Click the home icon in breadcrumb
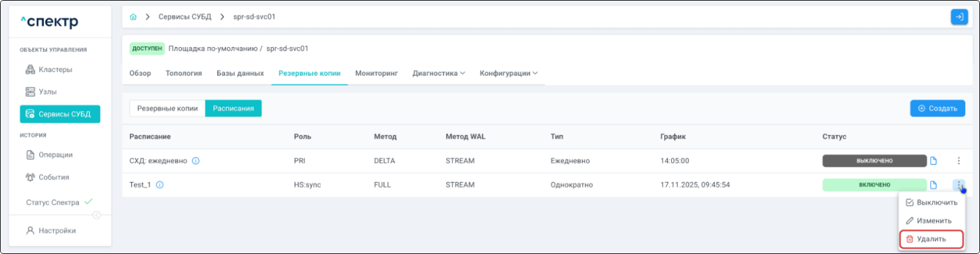 (x=133, y=17)
